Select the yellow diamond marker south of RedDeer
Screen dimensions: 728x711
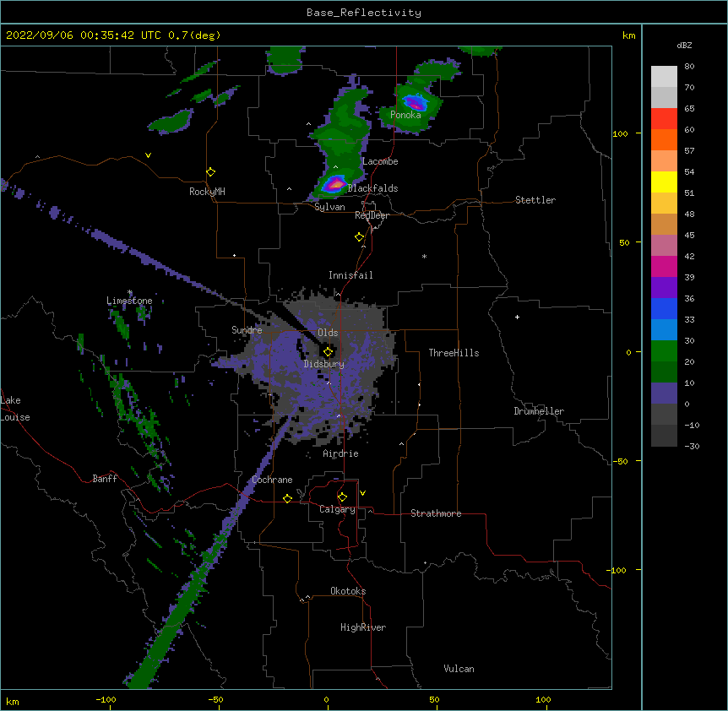(359, 237)
